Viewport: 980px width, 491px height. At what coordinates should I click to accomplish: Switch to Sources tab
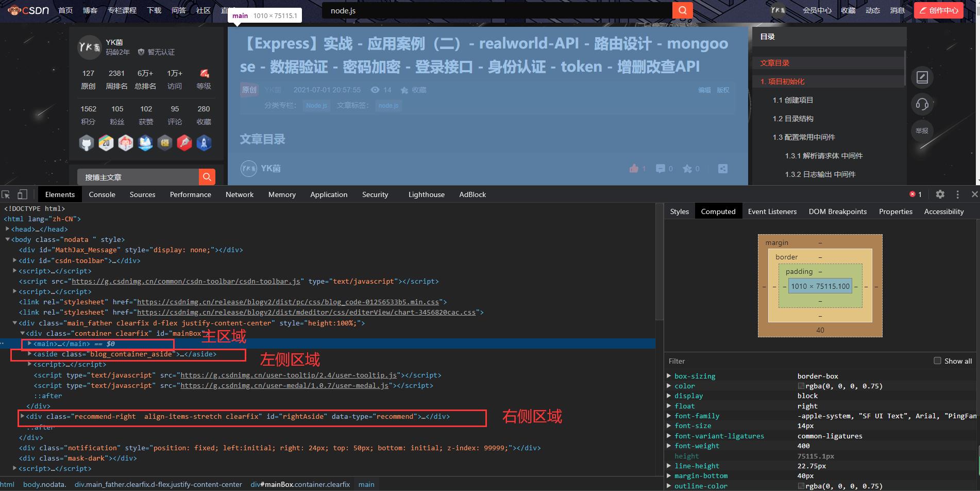[x=142, y=194]
